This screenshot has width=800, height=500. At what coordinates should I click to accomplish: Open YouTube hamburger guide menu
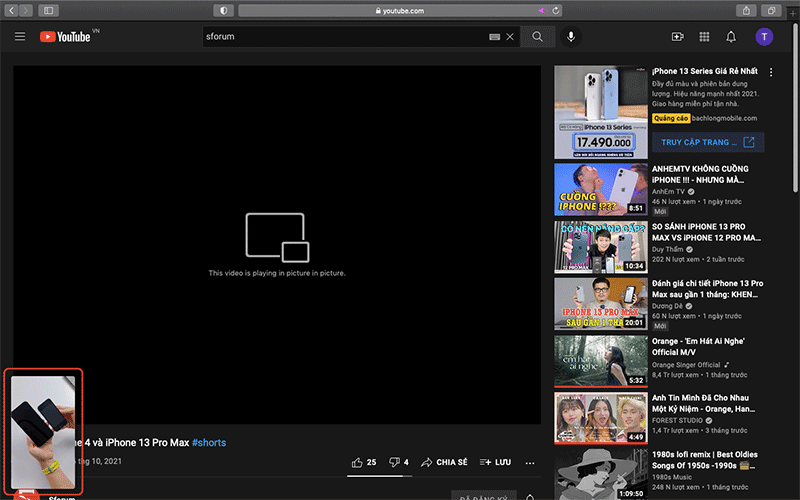point(20,36)
